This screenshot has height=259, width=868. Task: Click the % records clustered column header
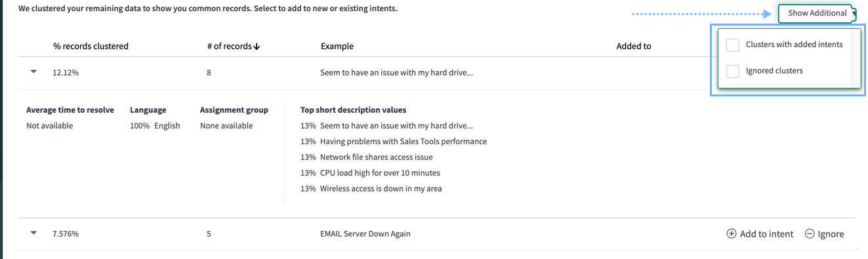click(x=91, y=46)
